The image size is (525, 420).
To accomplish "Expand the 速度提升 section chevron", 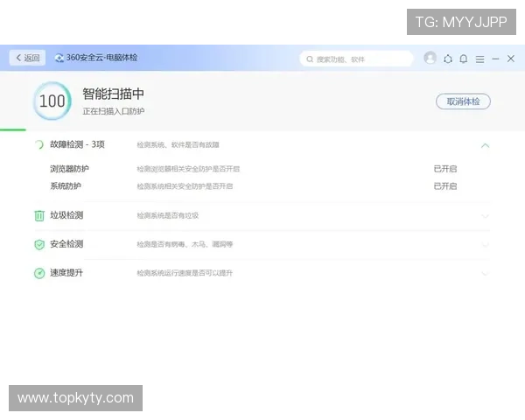I will point(485,274).
